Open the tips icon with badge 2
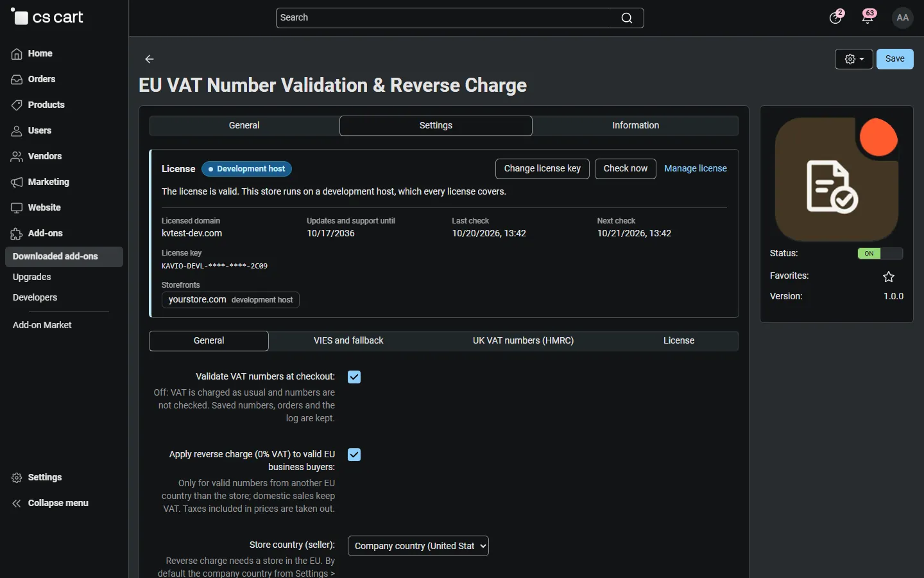Viewport: 924px width, 578px height. (x=835, y=17)
